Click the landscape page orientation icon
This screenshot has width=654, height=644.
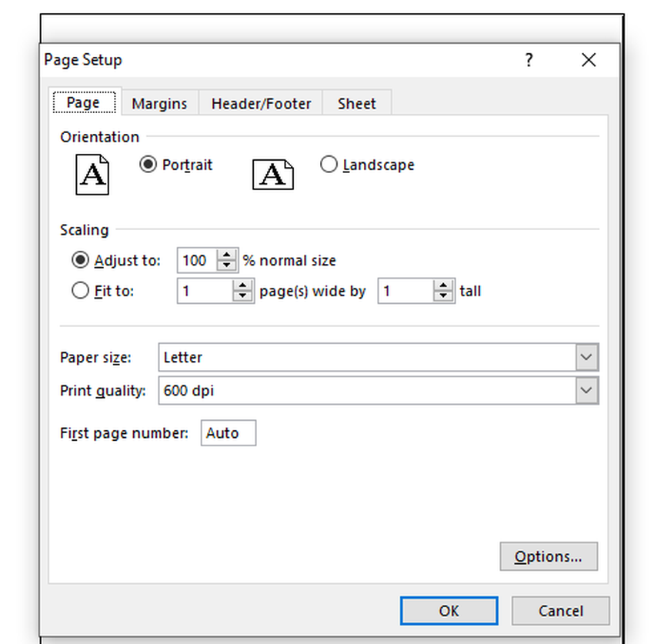pyautogui.click(x=272, y=175)
